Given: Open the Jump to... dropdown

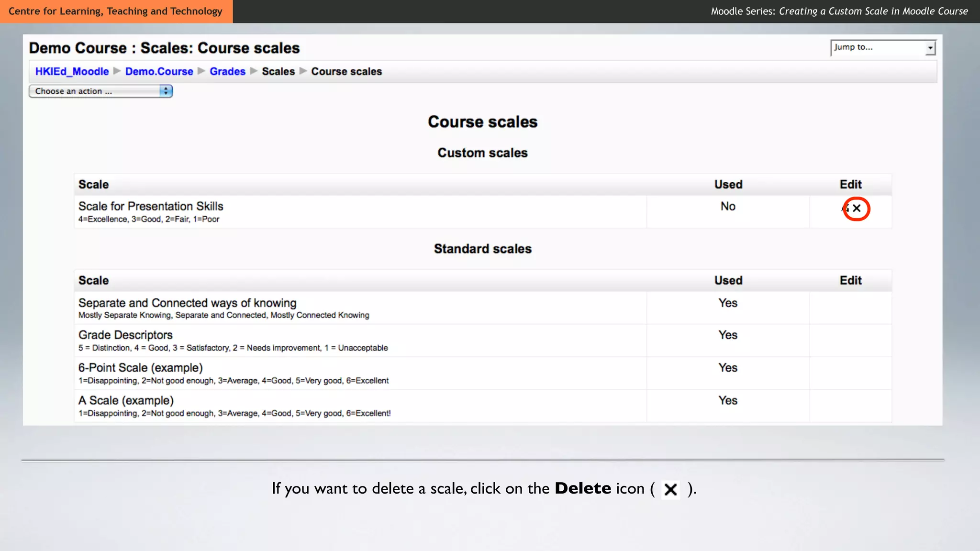Looking at the screenshot, I should 883,47.
